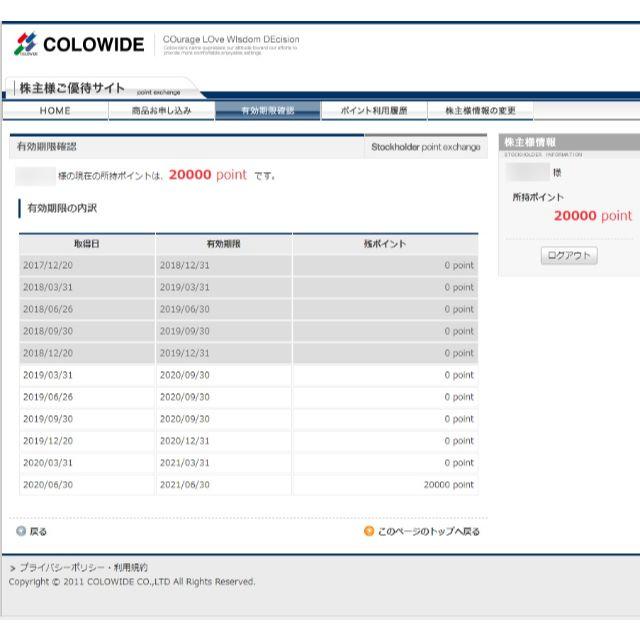Click the COLOWIDE logo
Screen dimensions: 640x640
click(x=79, y=44)
